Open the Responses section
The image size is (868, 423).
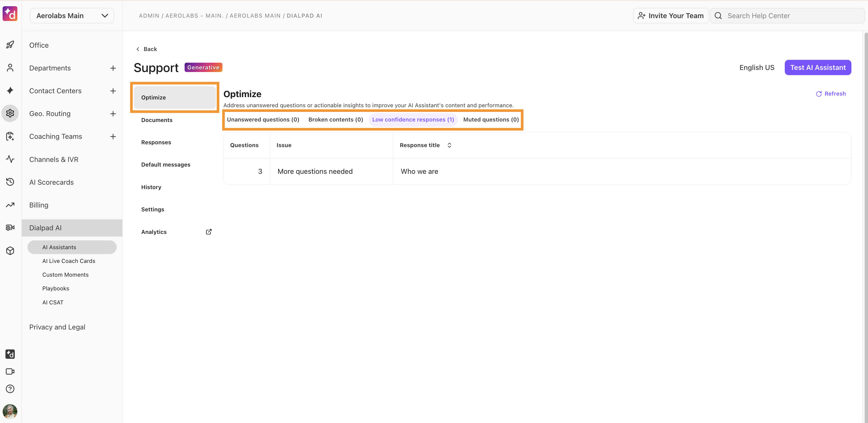(x=174, y=142)
